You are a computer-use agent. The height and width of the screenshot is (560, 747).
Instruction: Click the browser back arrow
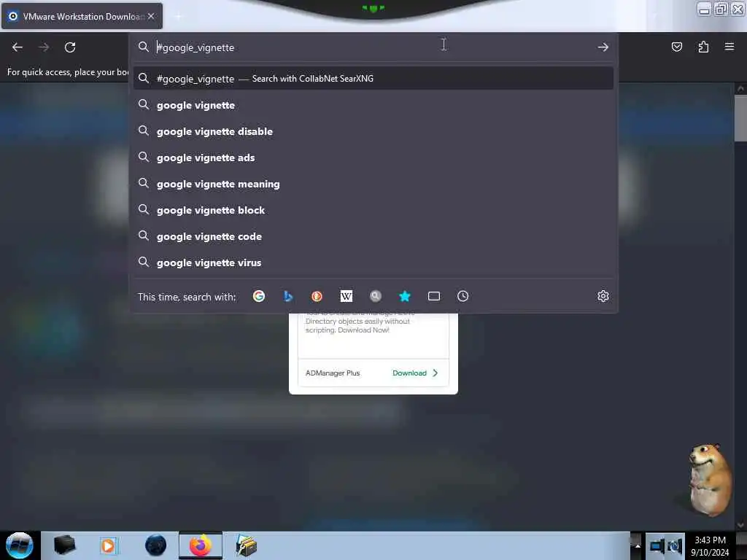tap(18, 47)
